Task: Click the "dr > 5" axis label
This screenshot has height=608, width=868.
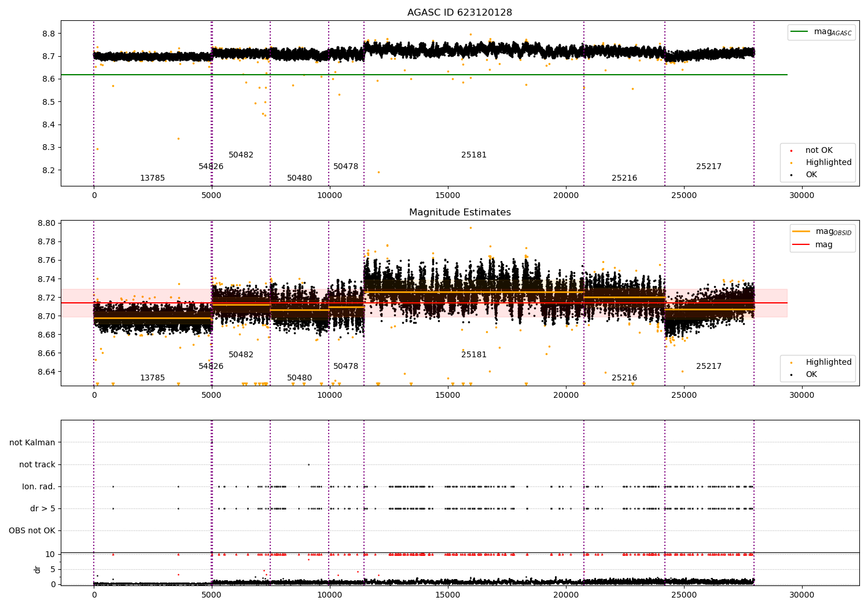Action: pyautogui.click(x=43, y=509)
